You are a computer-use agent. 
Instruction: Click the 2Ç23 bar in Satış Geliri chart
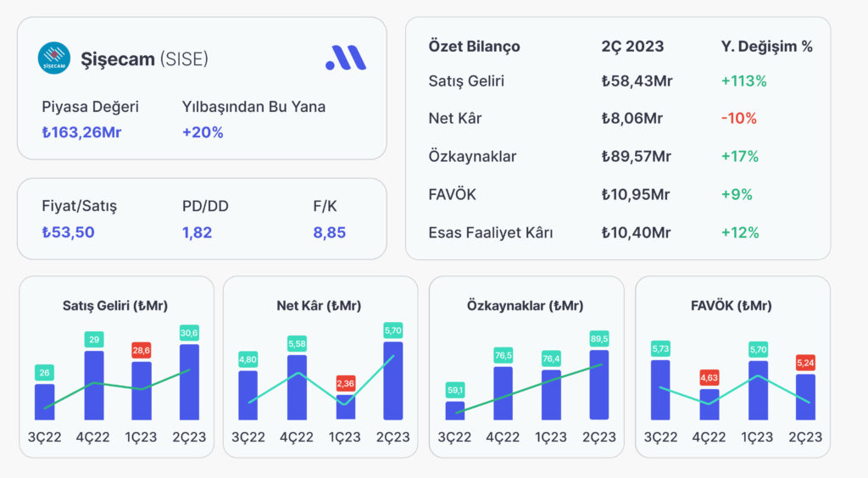click(x=189, y=382)
